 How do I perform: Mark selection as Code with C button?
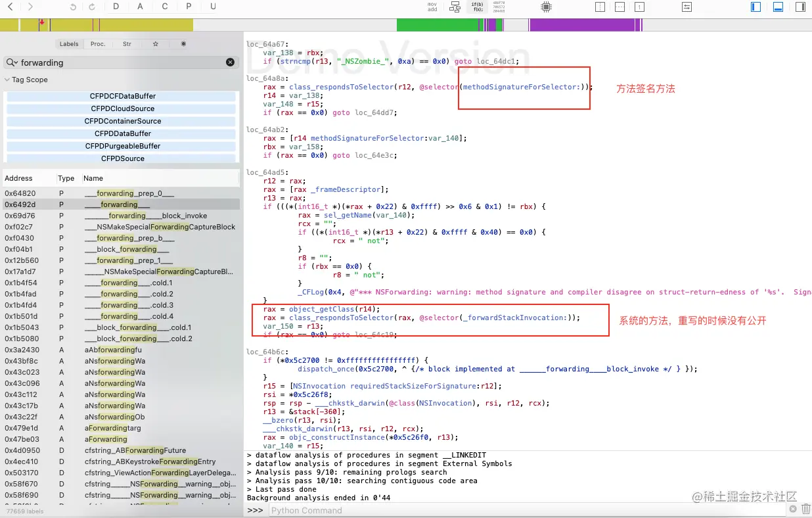coord(165,7)
